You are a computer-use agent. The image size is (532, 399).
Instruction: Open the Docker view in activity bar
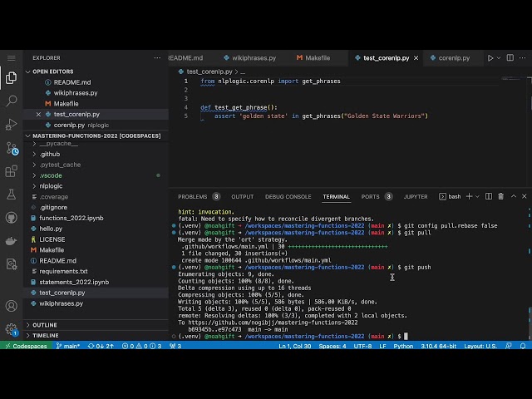click(x=11, y=241)
